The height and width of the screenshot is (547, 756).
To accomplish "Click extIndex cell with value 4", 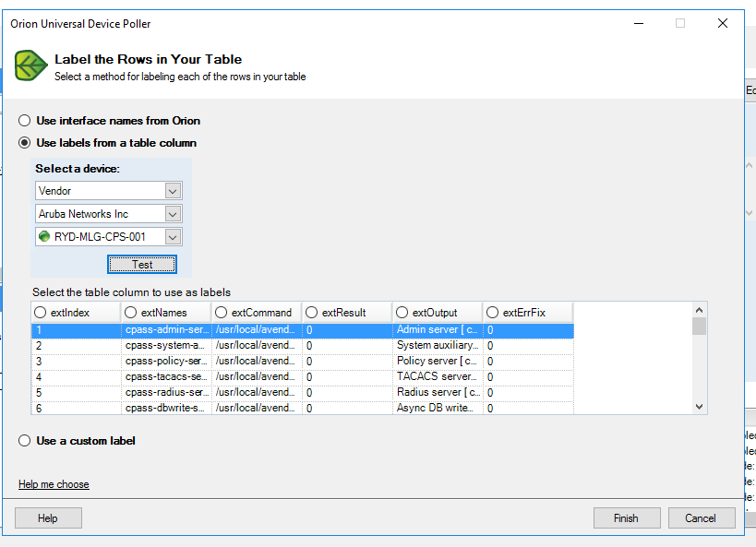I will point(77,377).
